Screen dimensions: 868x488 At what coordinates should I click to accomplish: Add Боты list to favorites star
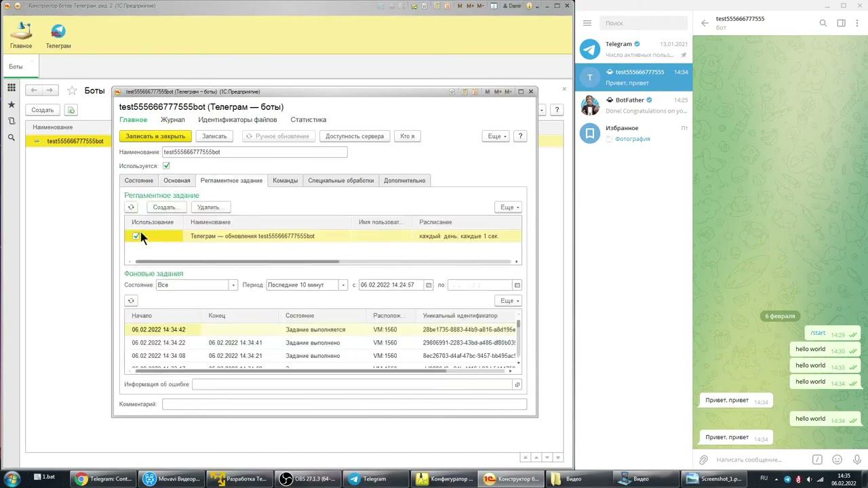[x=71, y=90]
